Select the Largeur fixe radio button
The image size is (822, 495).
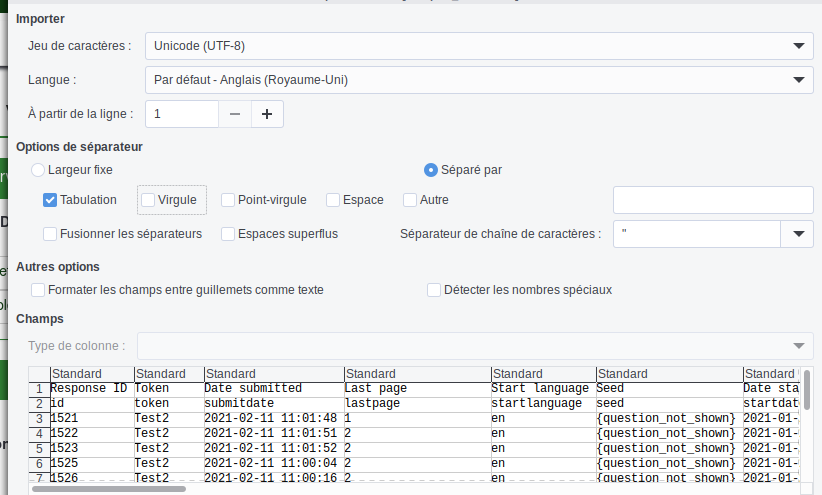(x=39, y=170)
